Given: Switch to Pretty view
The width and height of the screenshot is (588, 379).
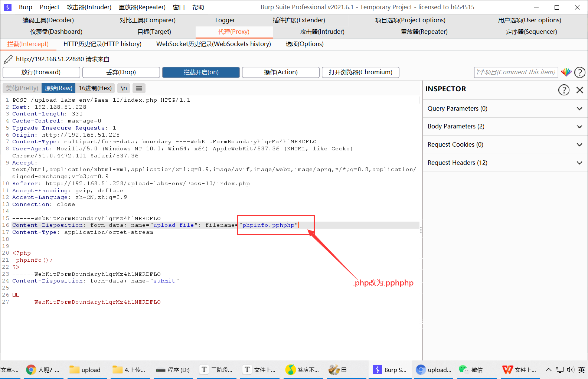Looking at the screenshot, I should 22,88.
